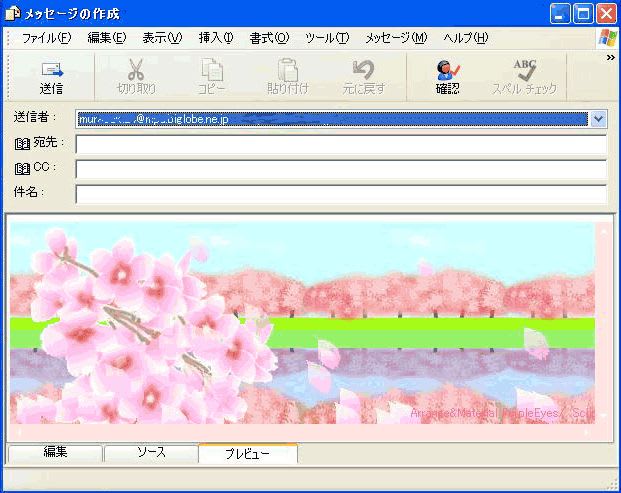
Task: Switch to the ソース tab
Action: coord(150,453)
